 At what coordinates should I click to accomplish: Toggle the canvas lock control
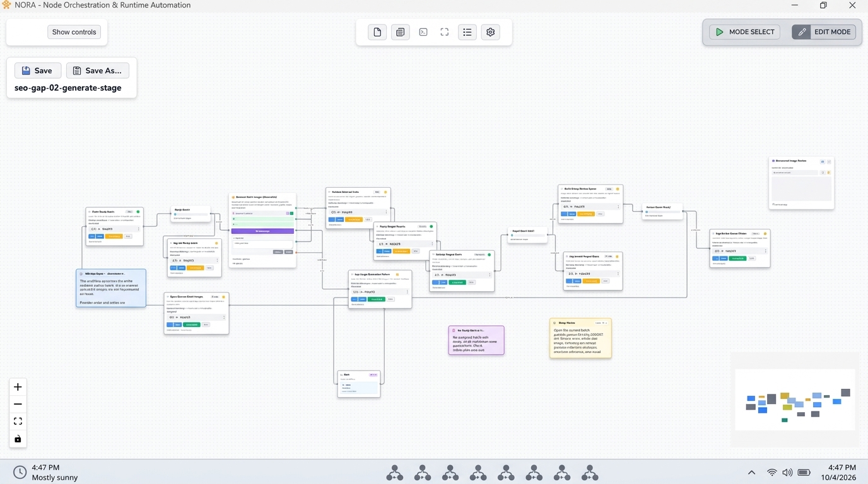[18, 439]
